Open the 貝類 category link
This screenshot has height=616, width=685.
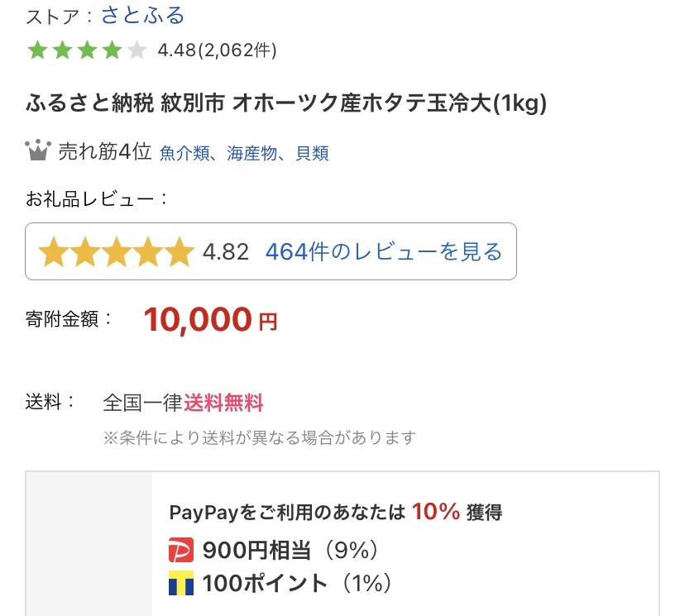[x=312, y=153]
